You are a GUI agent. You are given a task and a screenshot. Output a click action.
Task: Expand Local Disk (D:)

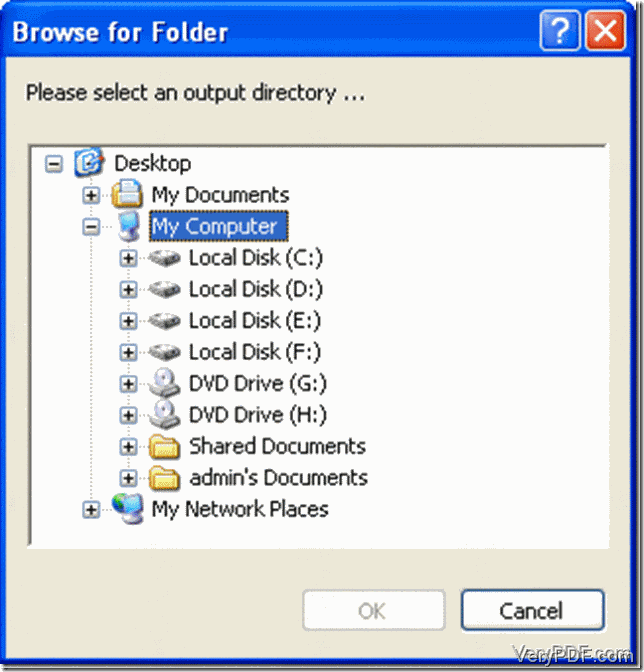128,290
